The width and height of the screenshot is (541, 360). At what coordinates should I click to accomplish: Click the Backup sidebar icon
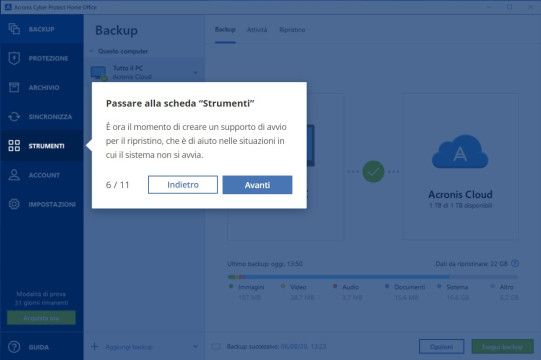point(14,29)
